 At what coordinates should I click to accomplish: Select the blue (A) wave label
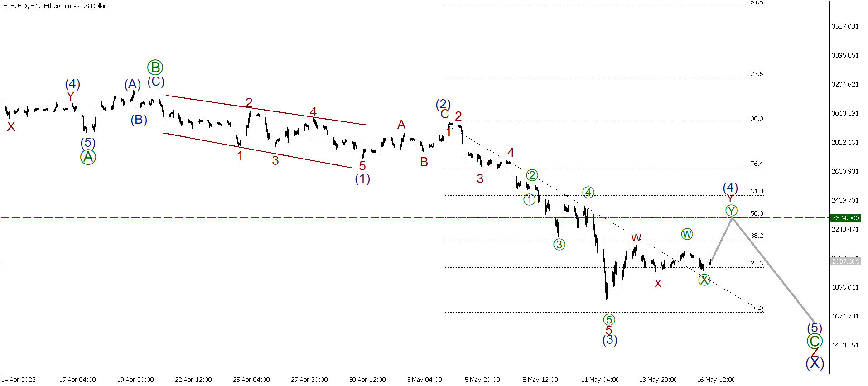click(x=133, y=84)
